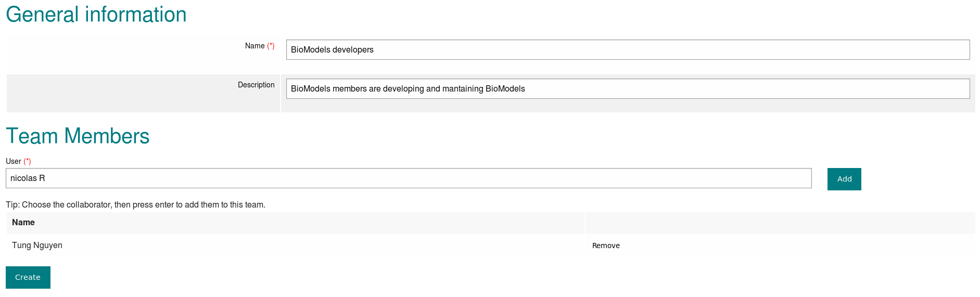Click the team Name input field
This screenshot has width=980, height=297.
[x=627, y=50]
